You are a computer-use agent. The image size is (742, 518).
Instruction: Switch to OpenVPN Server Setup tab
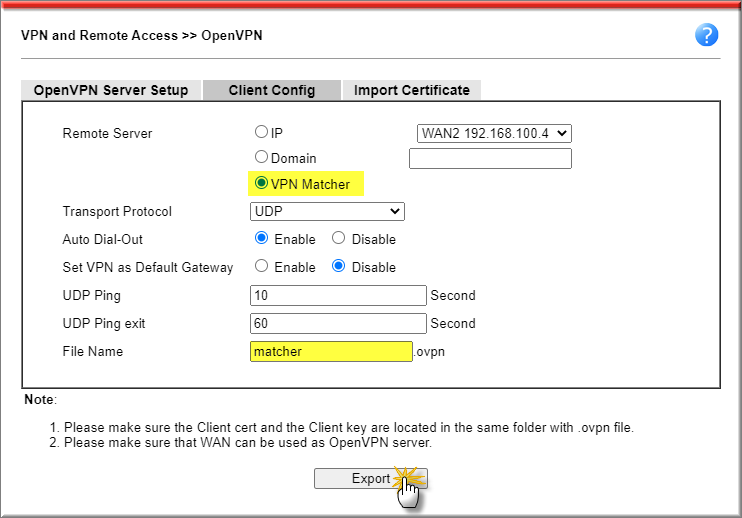point(111,90)
